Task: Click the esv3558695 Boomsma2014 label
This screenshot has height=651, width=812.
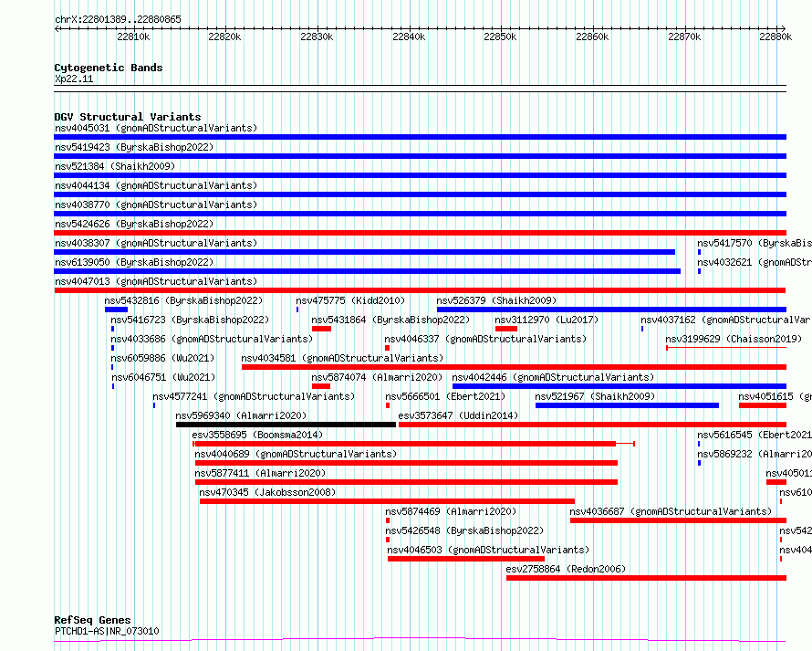Action: click(x=257, y=435)
